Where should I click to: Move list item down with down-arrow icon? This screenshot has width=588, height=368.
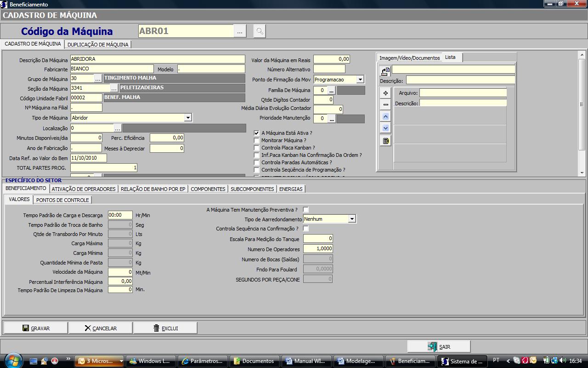[x=385, y=128]
